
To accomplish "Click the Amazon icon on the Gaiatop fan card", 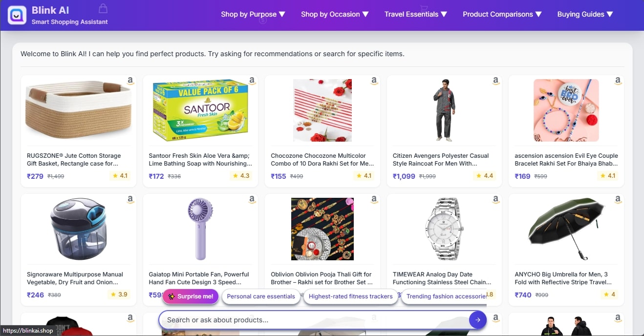I will [252, 200].
